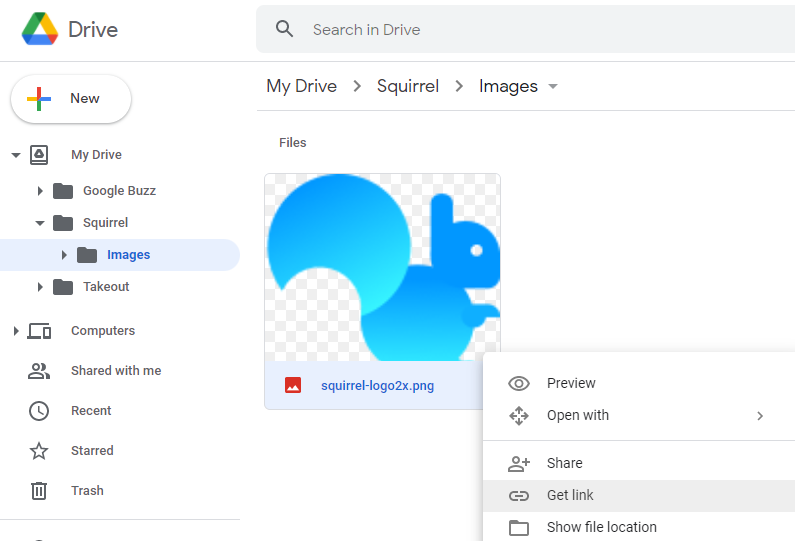Open the Starred view

point(92,450)
